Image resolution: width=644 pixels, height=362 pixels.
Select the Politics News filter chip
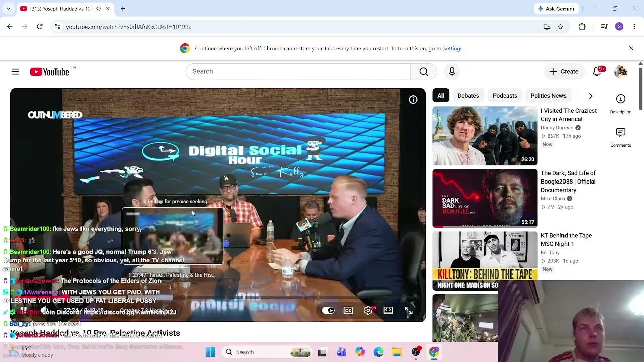point(548,96)
